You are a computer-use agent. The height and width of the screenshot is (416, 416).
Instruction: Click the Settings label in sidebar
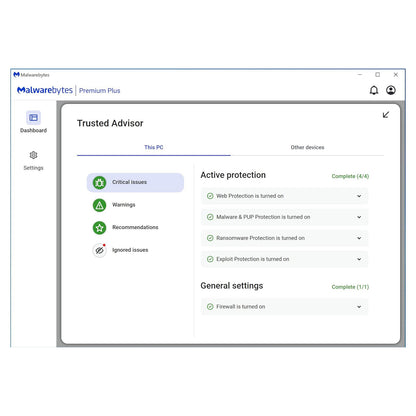click(x=33, y=168)
